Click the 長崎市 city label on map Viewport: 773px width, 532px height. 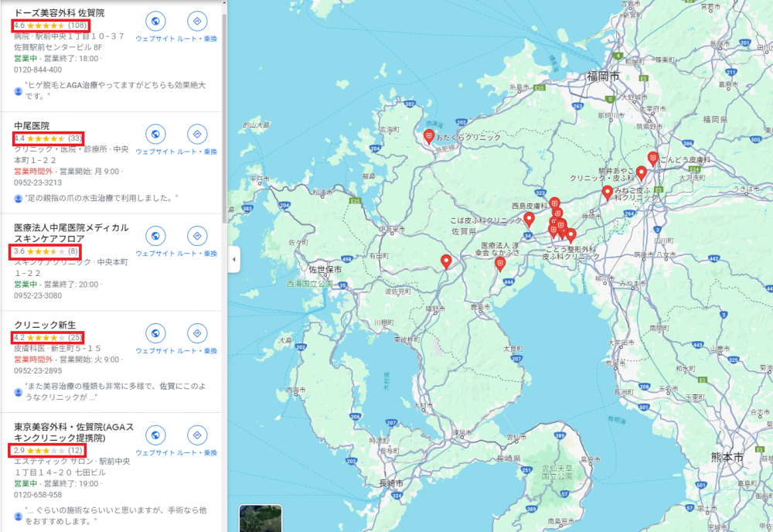click(x=391, y=484)
